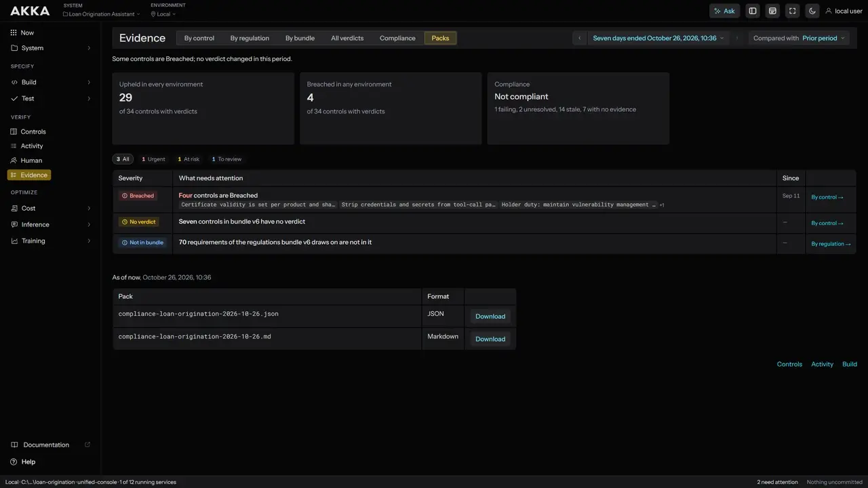Switch to the By bundle tab
Screen dimensions: 868x488
pyautogui.click(x=300, y=38)
